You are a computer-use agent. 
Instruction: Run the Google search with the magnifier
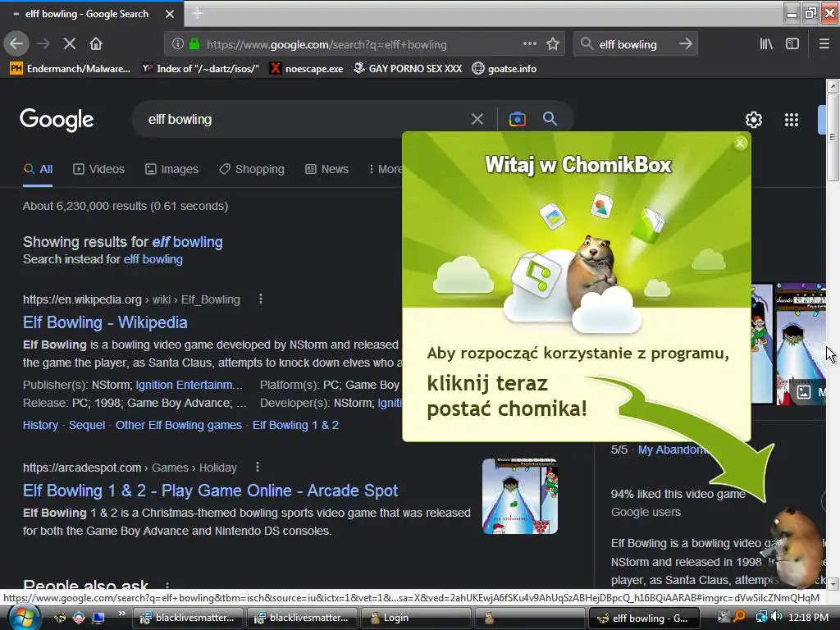pos(550,119)
